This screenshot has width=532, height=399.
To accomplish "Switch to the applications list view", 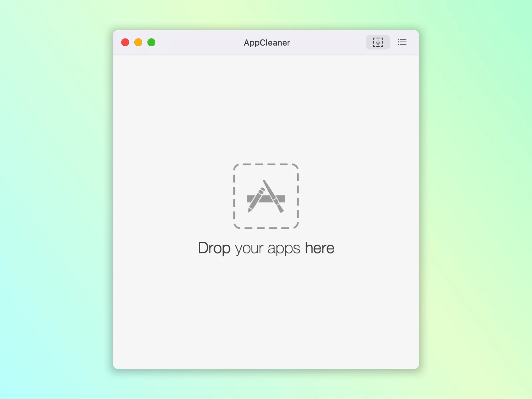I will (402, 42).
